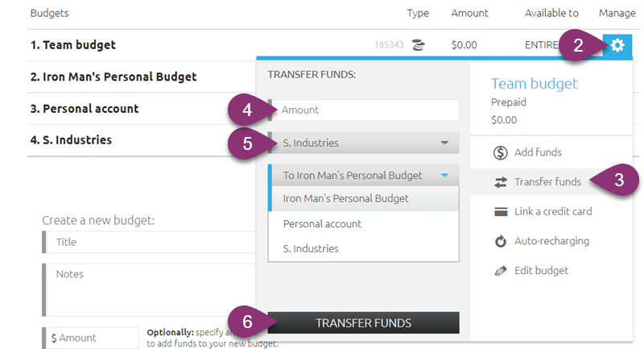Click the coins type icon for Team budget

(x=418, y=44)
